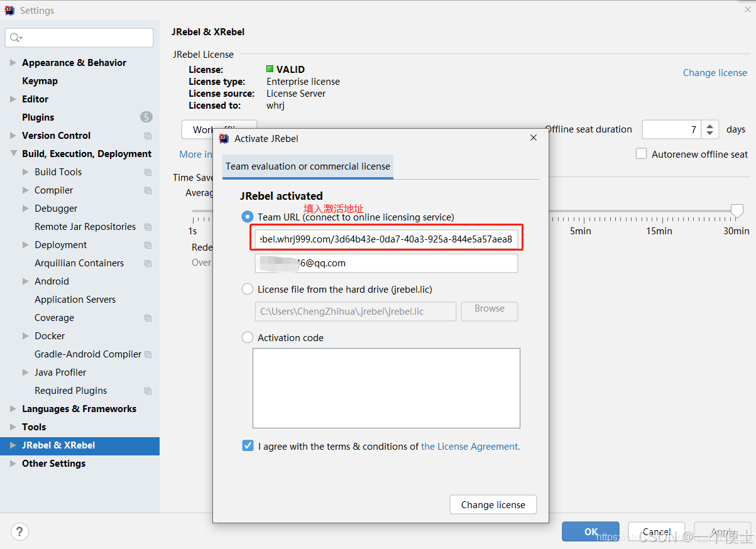
Task: Open help with the question mark icon
Action: point(20,532)
